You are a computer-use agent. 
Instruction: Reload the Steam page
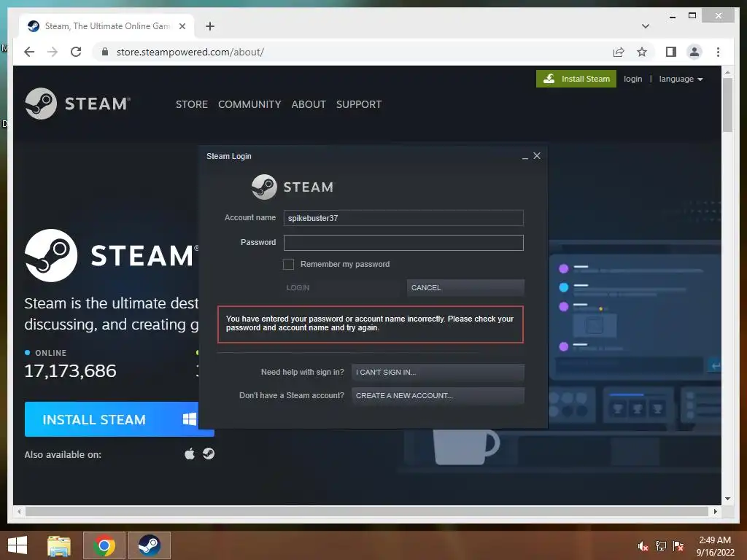[x=76, y=52]
